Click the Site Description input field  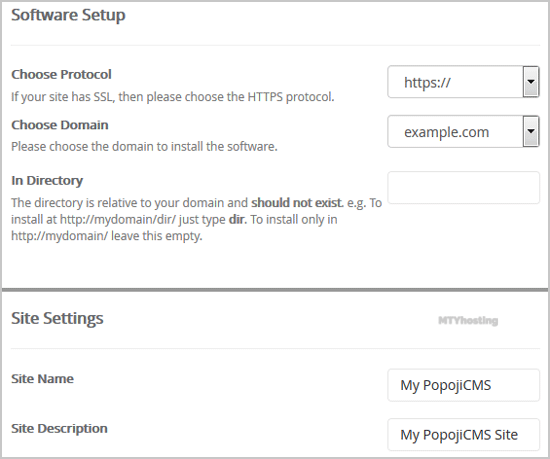pyautogui.click(x=463, y=434)
